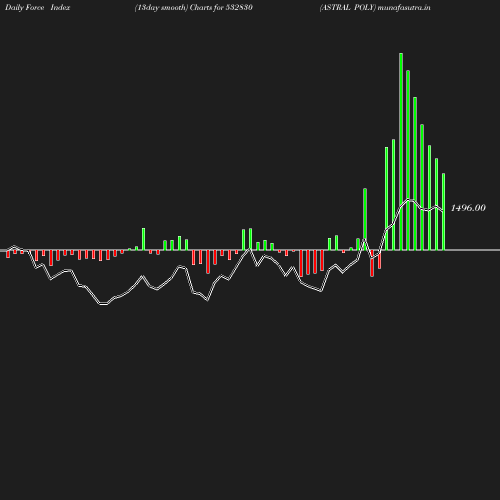Click the '(ASTRAL POLY) munafasutra.in' text
This screenshot has height=500, width=500.
click(375, 8)
